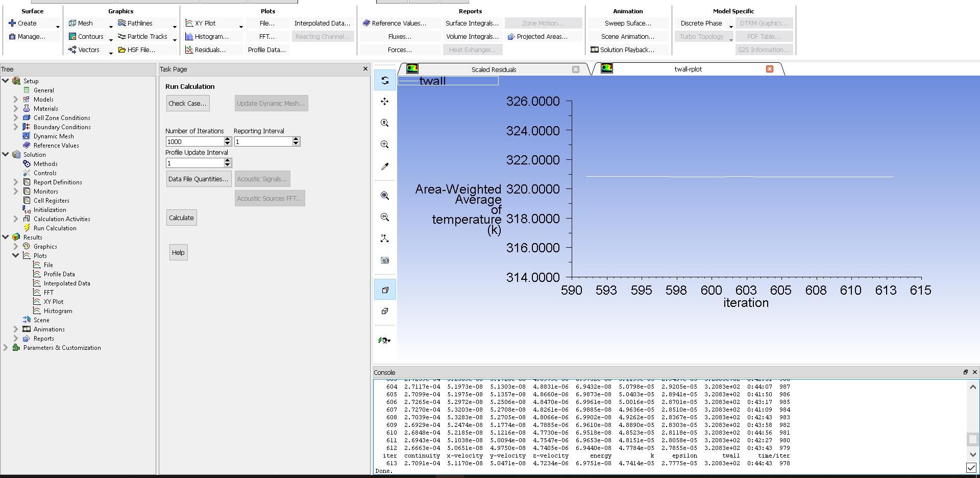The image size is (980, 478).
Task: Toggle the checkbox at the console corner
Action: pyautogui.click(x=971, y=468)
